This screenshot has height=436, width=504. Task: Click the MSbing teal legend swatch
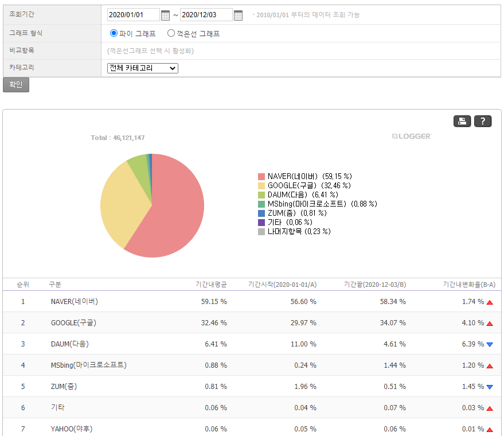261,204
